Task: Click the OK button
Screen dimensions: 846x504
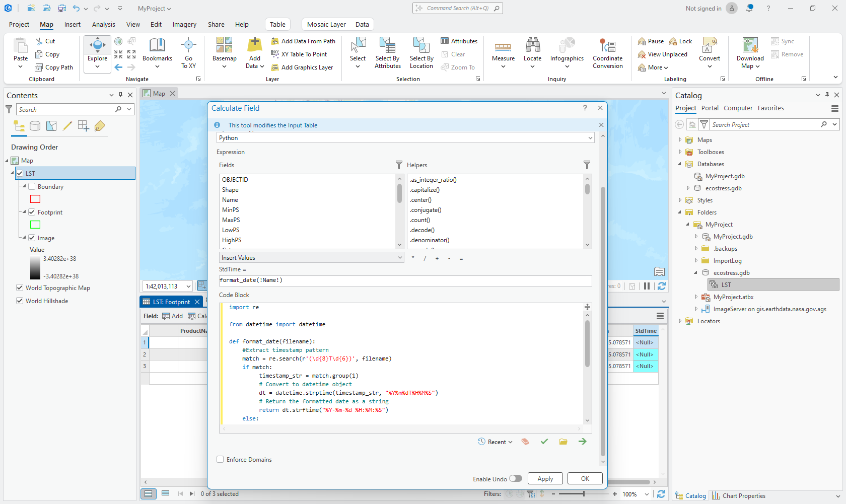Action: coord(585,479)
